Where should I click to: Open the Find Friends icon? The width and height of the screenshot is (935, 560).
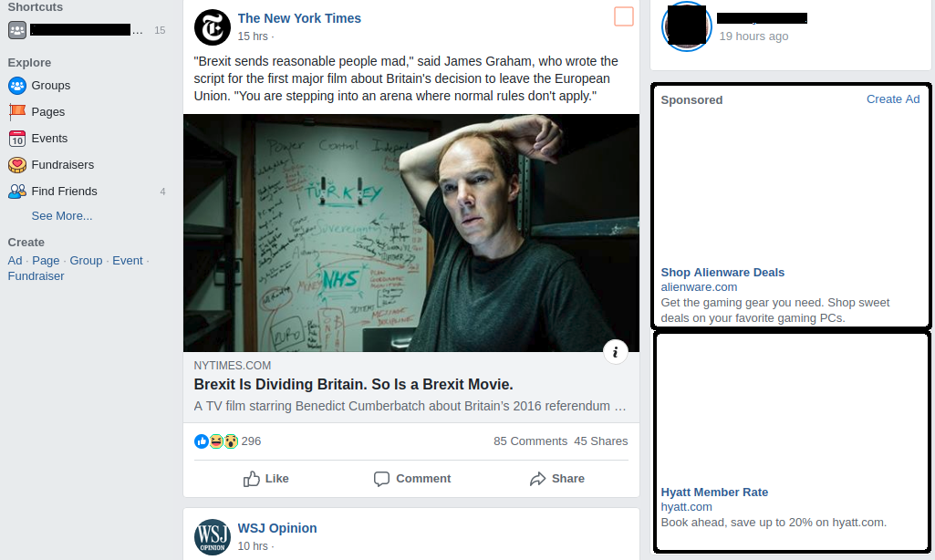(17, 192)
